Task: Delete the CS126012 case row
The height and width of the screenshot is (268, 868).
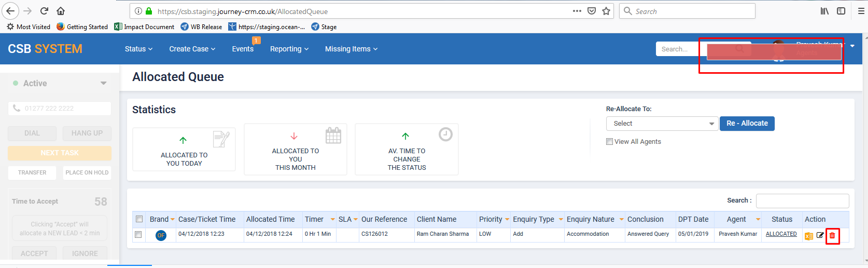Action: (x=832, y=235)
